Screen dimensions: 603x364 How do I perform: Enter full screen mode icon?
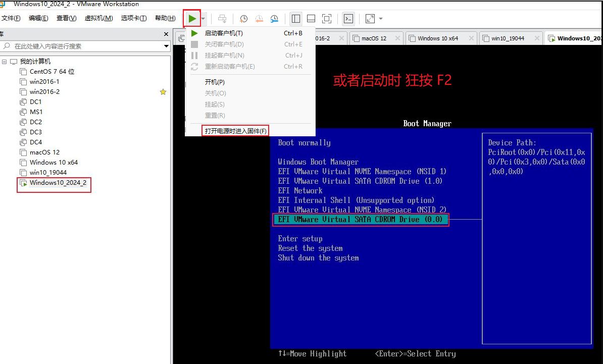click(327, 19)
